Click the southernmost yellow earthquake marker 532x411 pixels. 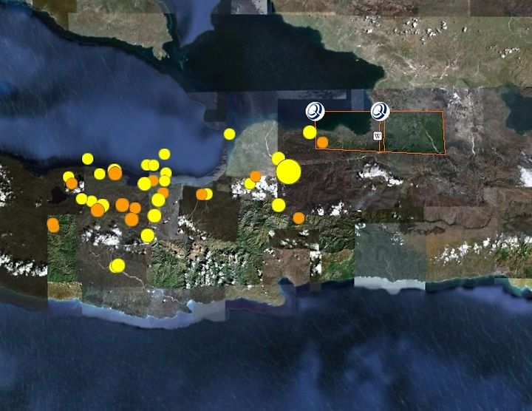point(117,265)
